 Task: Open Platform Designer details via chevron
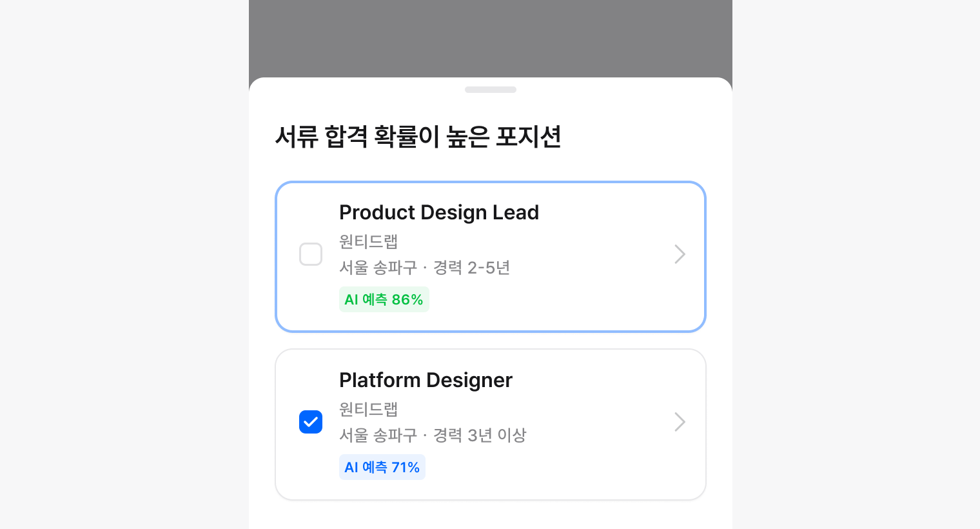tap(680, 422)
